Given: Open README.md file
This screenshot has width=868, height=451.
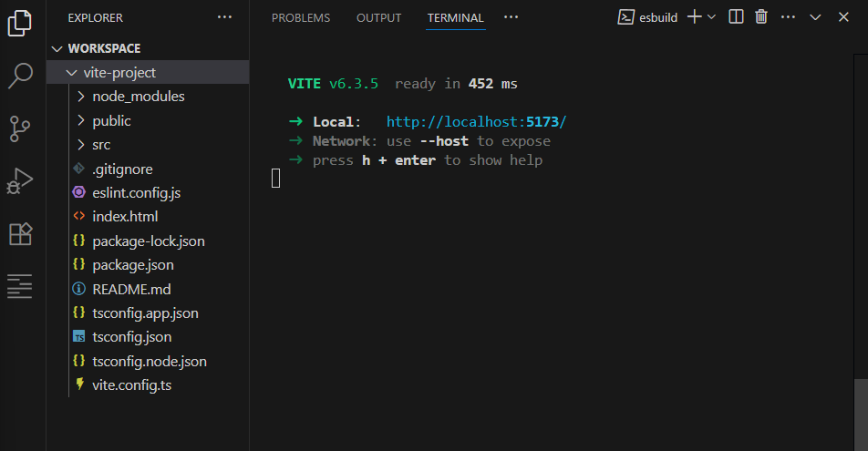Looking at the screenshot, I should (x=148, y=289).
